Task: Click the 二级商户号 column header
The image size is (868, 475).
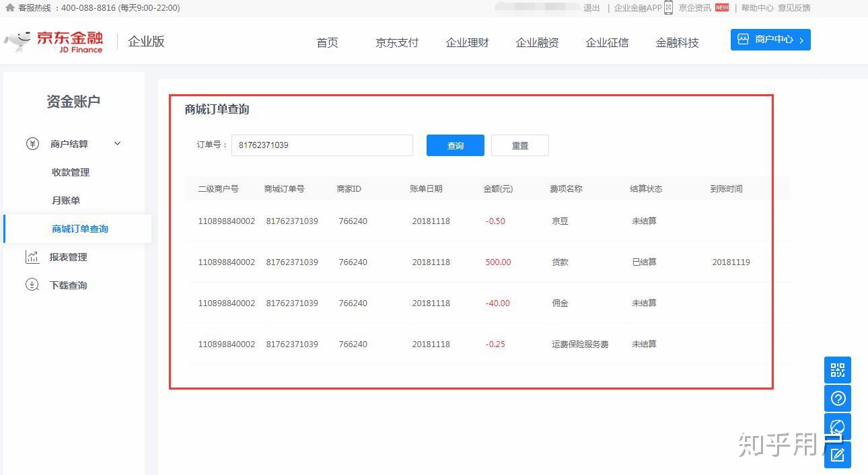Action: pyautogui.click(x=218, y=189)
